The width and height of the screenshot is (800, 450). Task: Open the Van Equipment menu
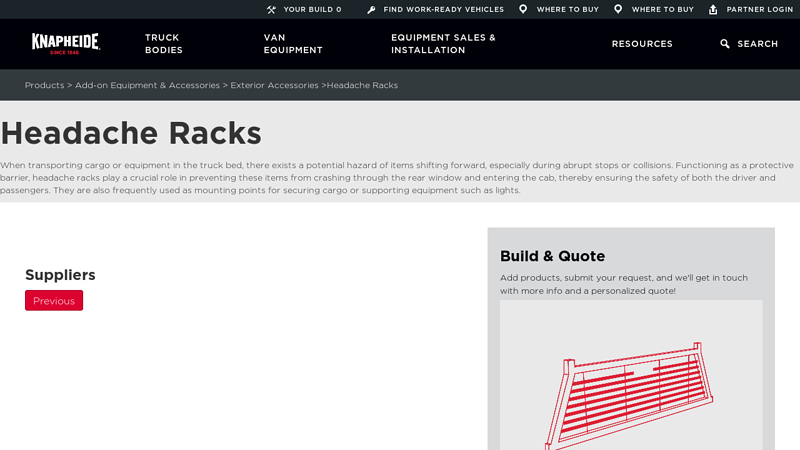tap(293, 44)
